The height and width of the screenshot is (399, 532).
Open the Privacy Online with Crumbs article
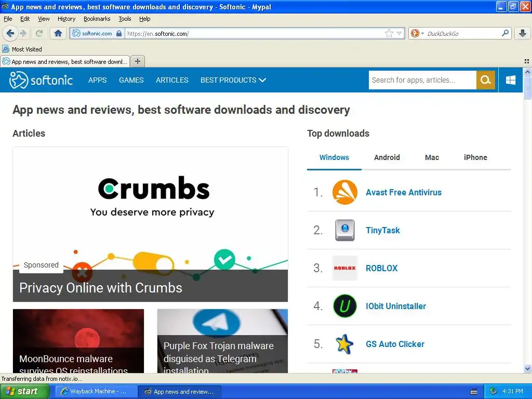[101, 288]
